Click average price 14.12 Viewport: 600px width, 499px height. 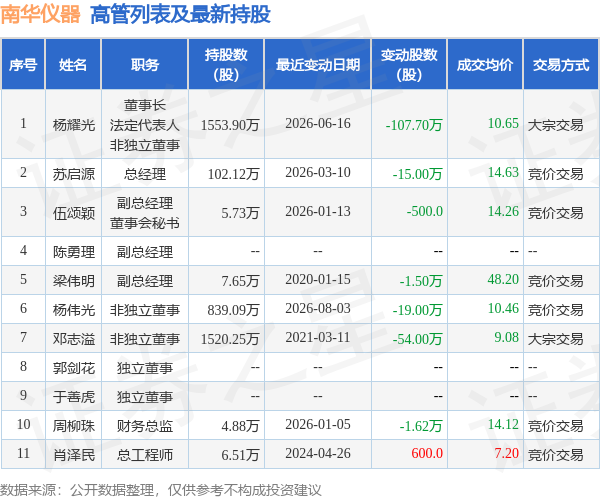coord(503,424)
